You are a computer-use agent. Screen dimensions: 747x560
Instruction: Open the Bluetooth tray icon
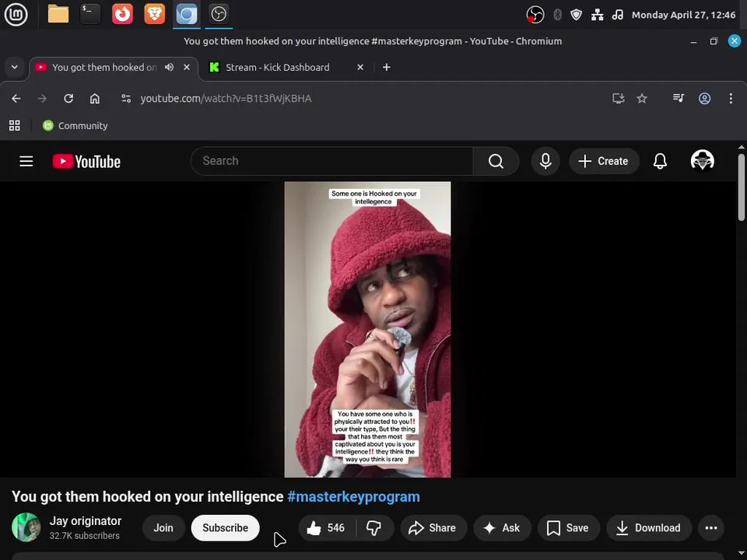point(557,15)
